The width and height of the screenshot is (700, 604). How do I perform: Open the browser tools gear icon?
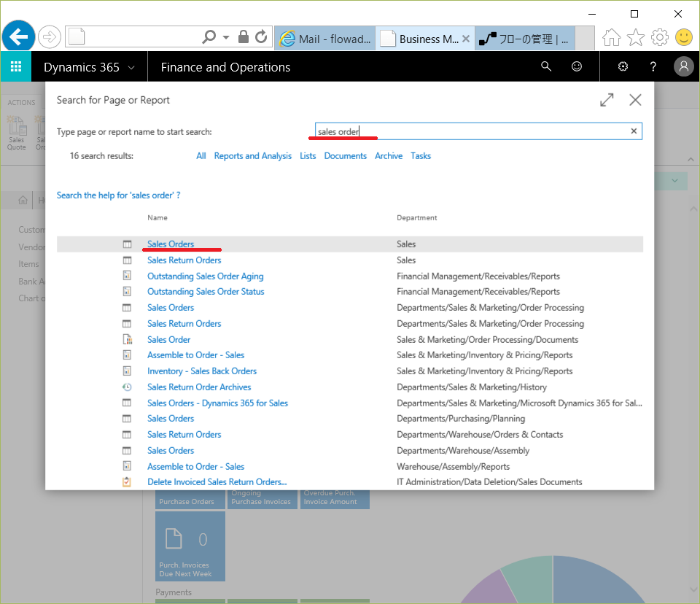pos(660,37)
